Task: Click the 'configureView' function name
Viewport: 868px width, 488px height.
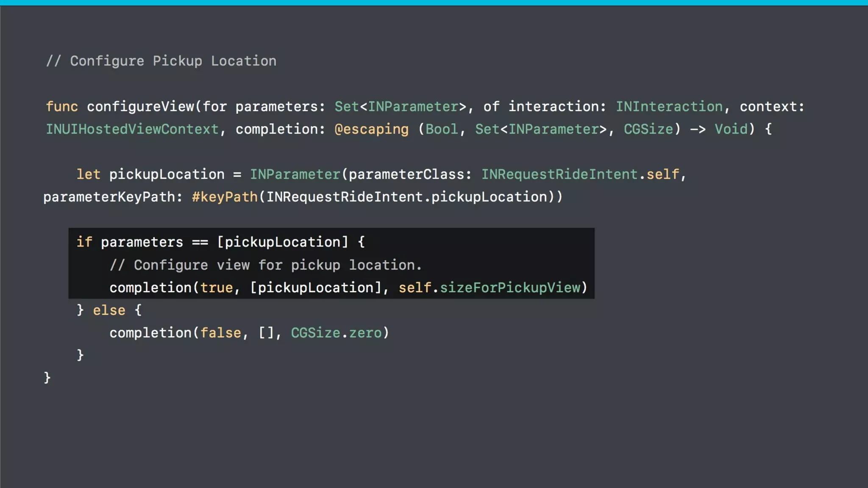Action: [140, 106]
